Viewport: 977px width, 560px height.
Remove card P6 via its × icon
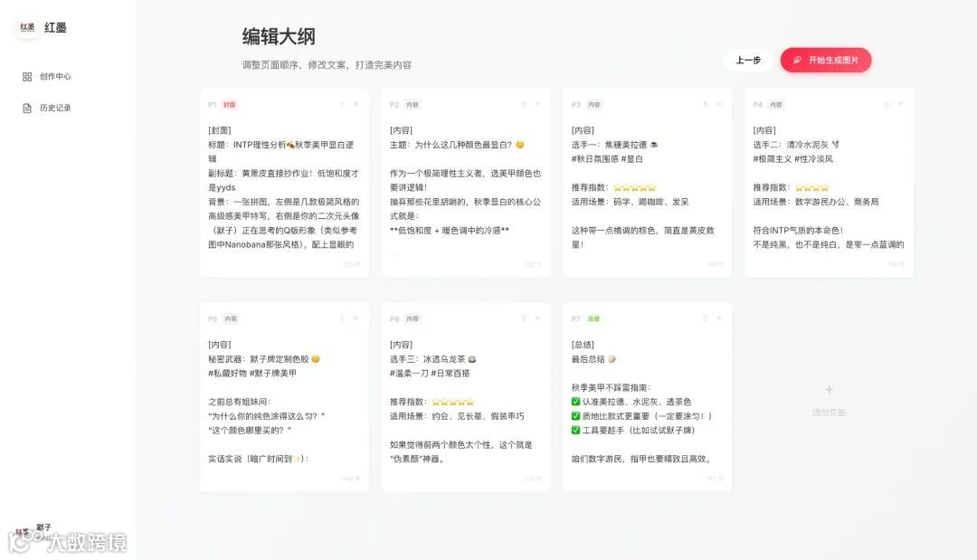coord(538,318)
